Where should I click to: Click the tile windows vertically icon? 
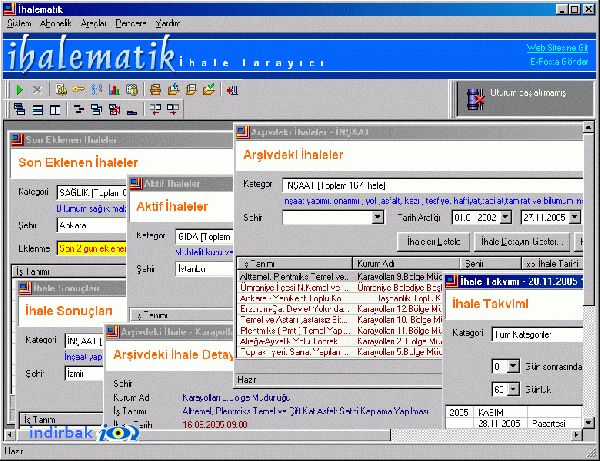pyautogui.click(x=55, y=110)
